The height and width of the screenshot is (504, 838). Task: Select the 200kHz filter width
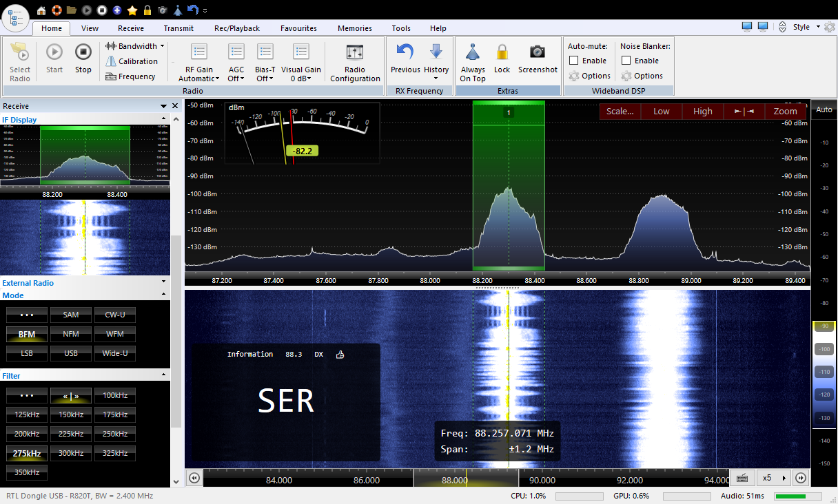point(27,434)
